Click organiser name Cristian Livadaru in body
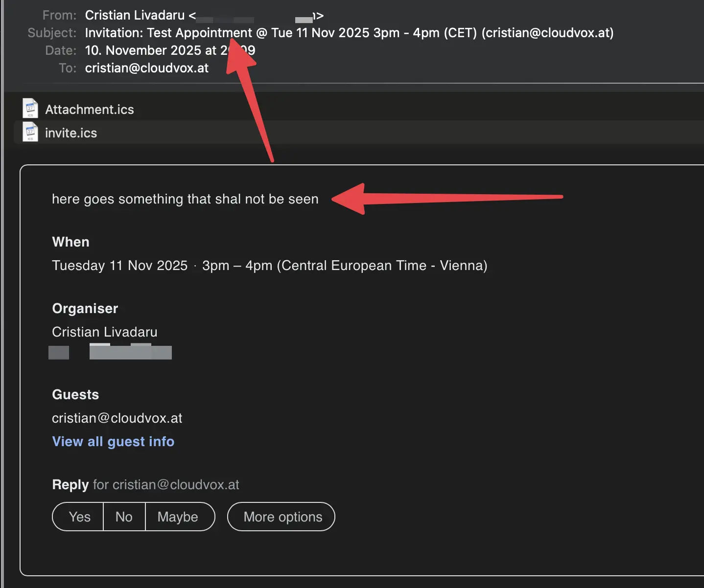 105,332
